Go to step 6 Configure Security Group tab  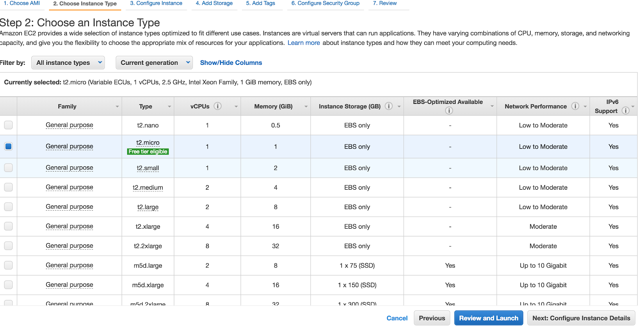(326, 3)
